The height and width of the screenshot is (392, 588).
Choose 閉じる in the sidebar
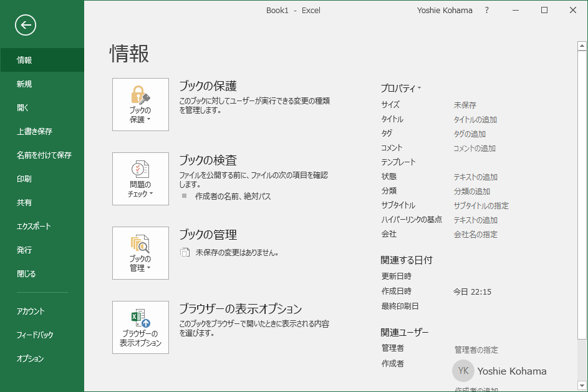pos(42,273)
